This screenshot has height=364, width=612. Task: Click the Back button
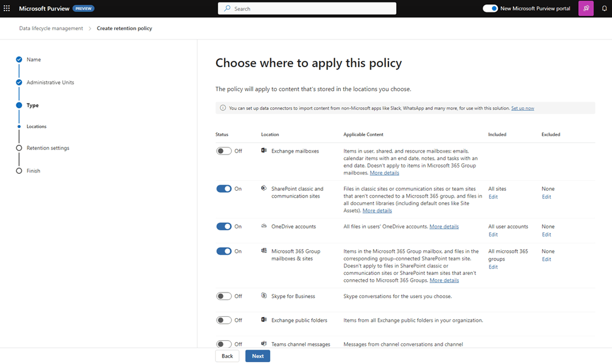coord(227,356)
